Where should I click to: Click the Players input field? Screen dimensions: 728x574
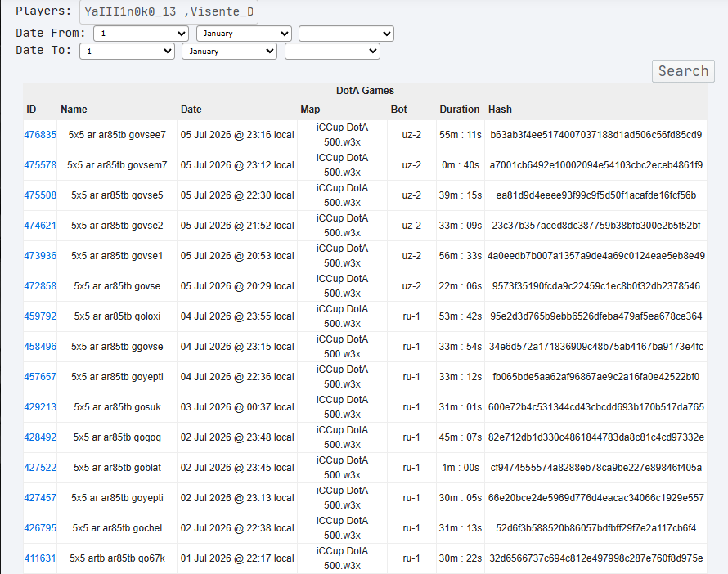(x=169, y=11)
